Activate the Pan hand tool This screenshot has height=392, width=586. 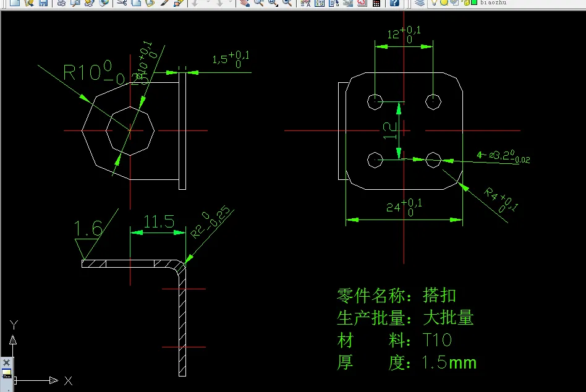point(244,4)
